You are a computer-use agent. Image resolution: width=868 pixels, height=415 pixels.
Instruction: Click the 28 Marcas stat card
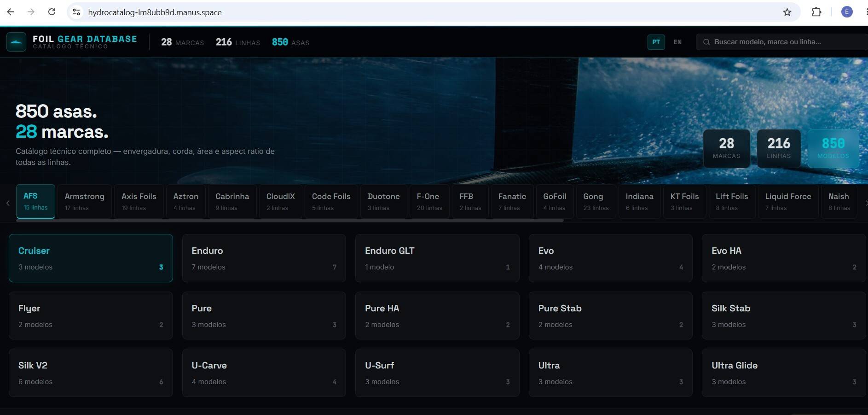[x=726, y=148]
